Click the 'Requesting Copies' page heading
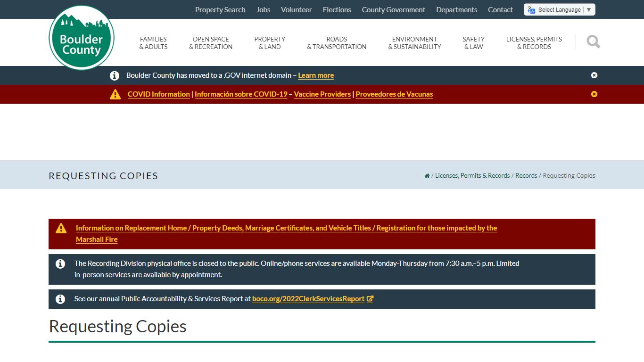 point(118,326)
